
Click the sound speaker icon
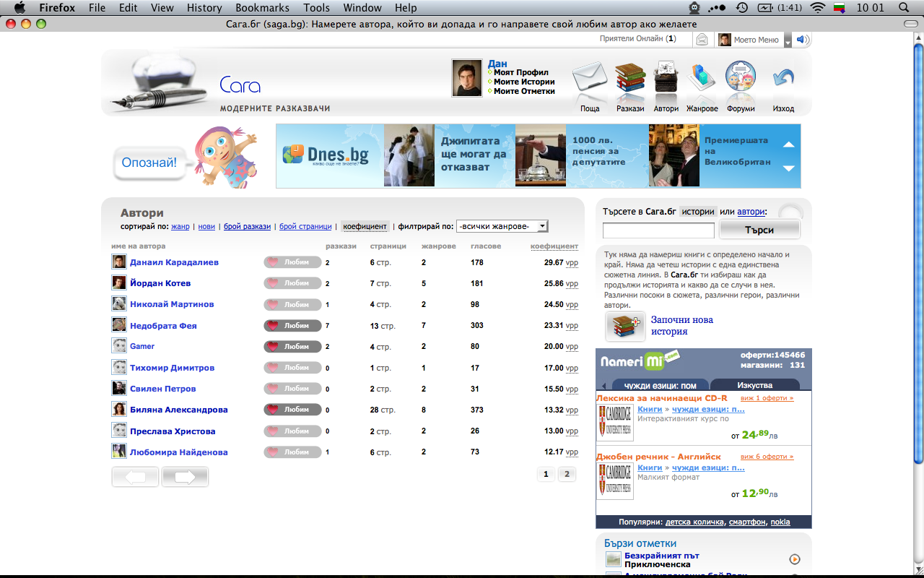pyautogui.click(x=803, y=40)
